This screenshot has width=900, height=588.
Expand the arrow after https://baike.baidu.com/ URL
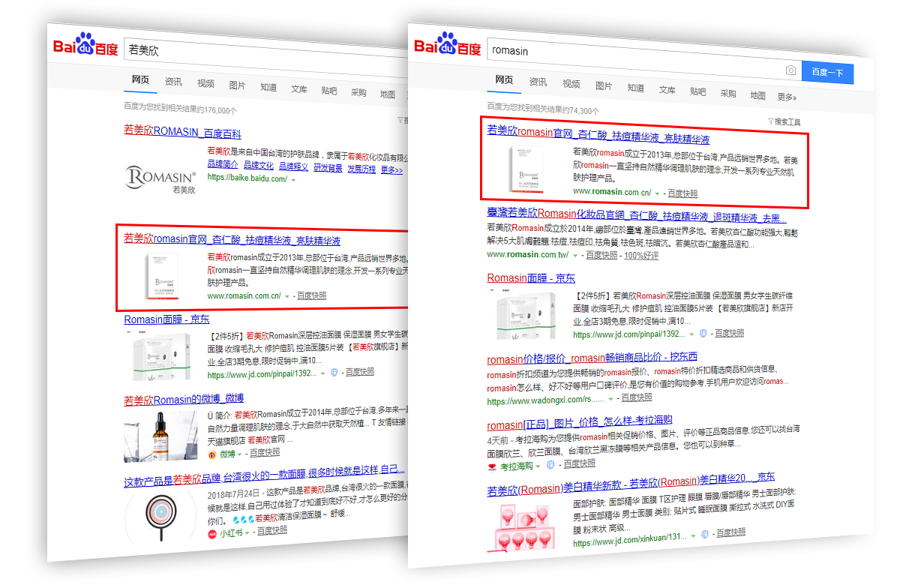pos(293,179)
